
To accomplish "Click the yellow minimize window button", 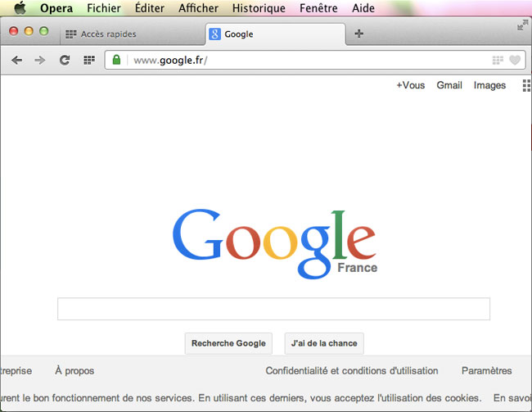I will [x=29, y=31].
